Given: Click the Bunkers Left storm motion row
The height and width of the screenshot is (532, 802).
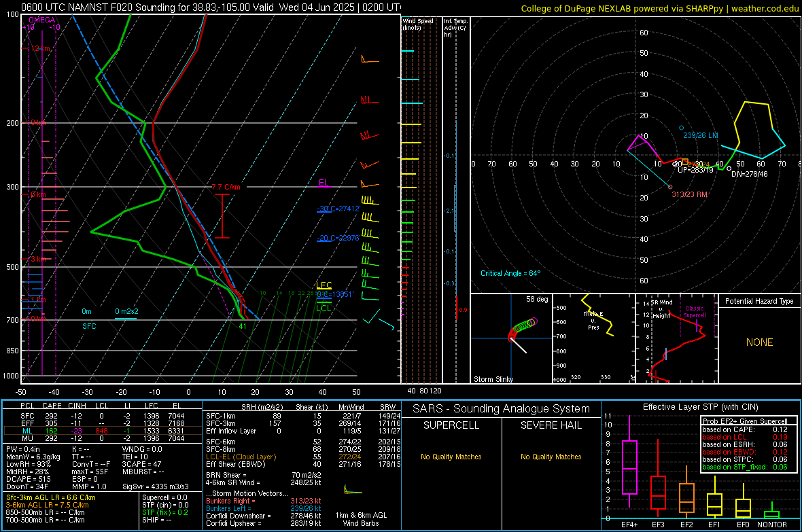Looking at the screenshot, I should (264, 508).
